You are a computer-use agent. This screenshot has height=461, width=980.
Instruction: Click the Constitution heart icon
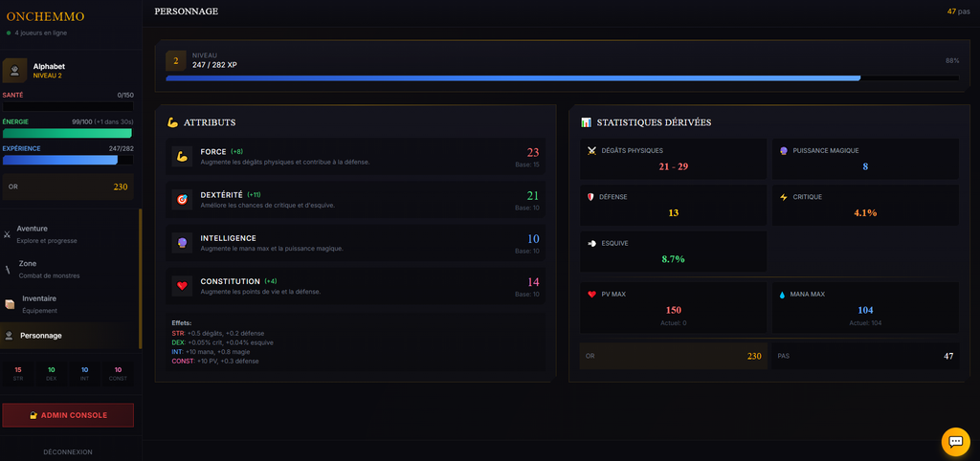coord(182,286)
